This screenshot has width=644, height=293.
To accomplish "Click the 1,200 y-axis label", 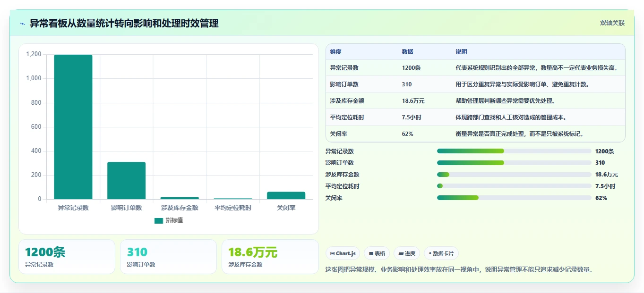I will pos(34,54).
